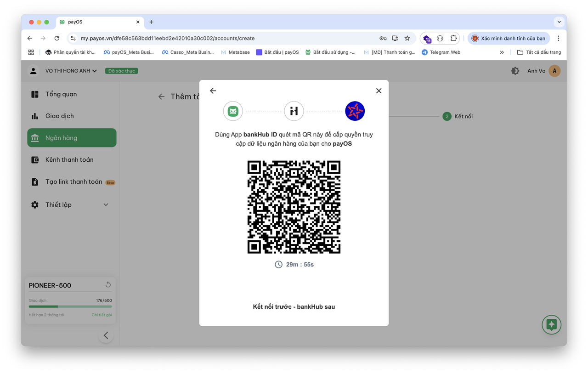Click the Giao dịch bar chart icon
Image resolution: width=588 pixels, height=374 pixels.
pos(35,116)
